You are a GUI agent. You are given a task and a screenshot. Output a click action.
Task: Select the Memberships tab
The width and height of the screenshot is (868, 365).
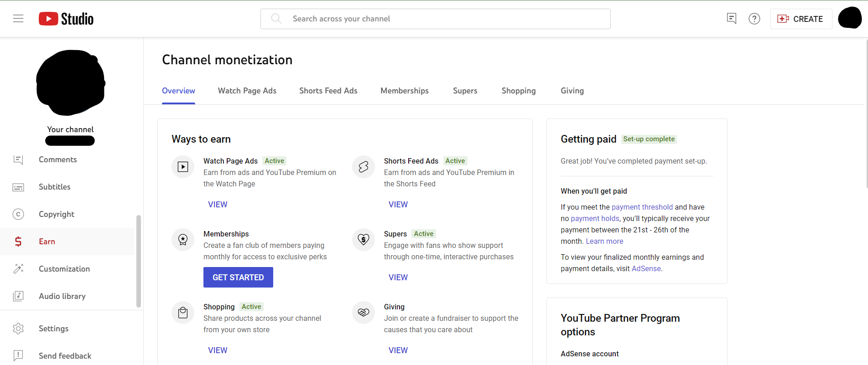coord(405,91)
